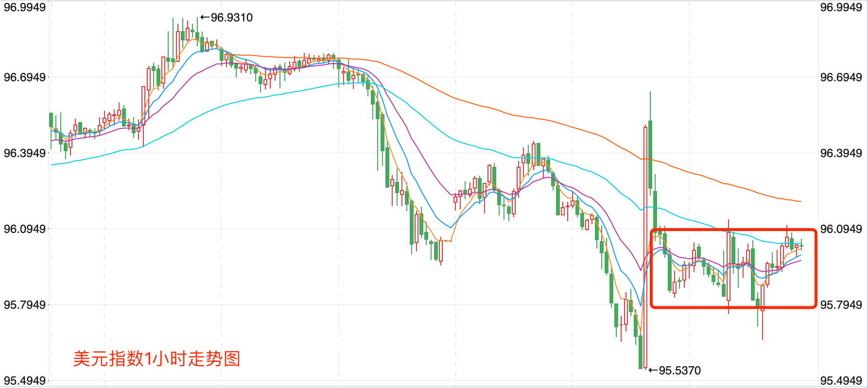Click the 95.4949 left axis price label
868x388 pixels.
(x=25, y=380)
